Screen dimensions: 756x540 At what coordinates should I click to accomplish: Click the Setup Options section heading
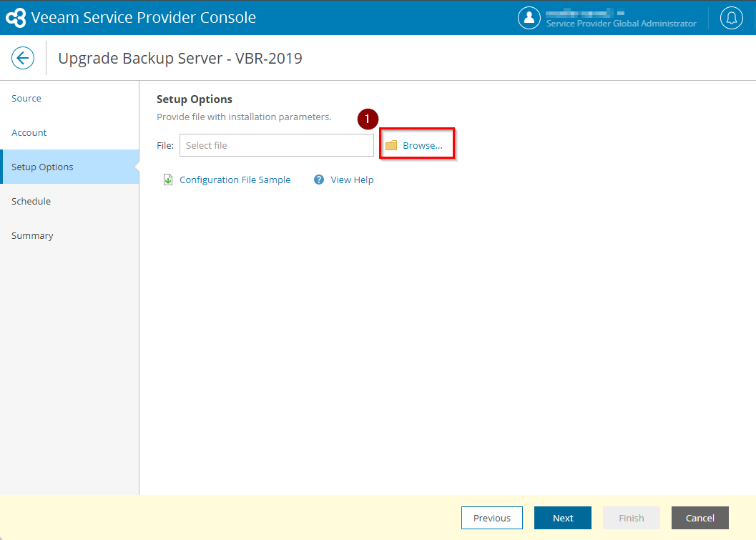(x=195, y=99)
